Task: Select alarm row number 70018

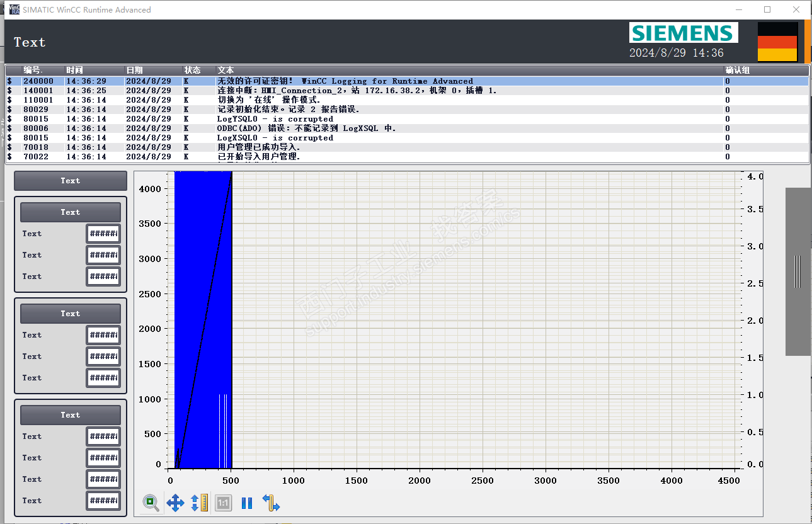Action: coord(407,147)
